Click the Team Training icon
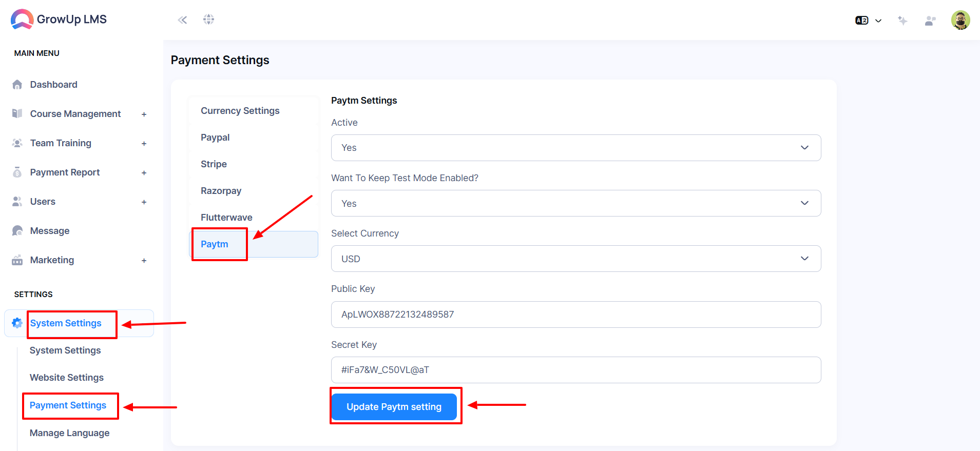Image resolution: width=980 pixels, height=451 pixels. click(x=17, y=143)
